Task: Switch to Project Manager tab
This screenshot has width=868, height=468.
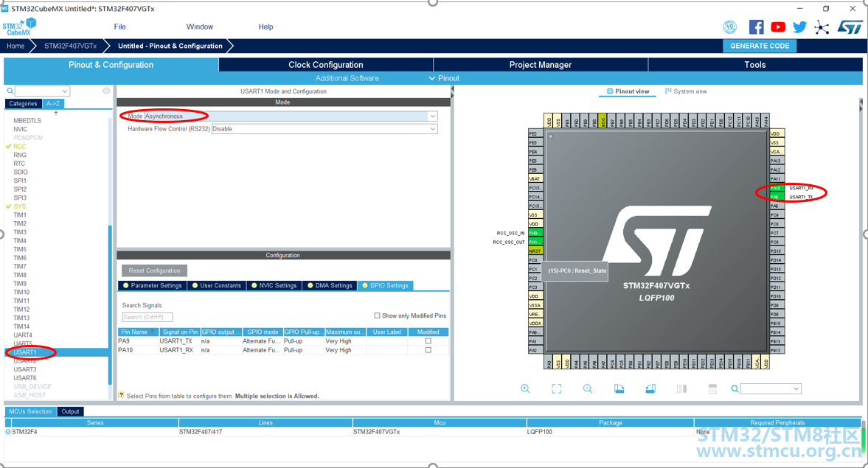Action: point(541,65)
